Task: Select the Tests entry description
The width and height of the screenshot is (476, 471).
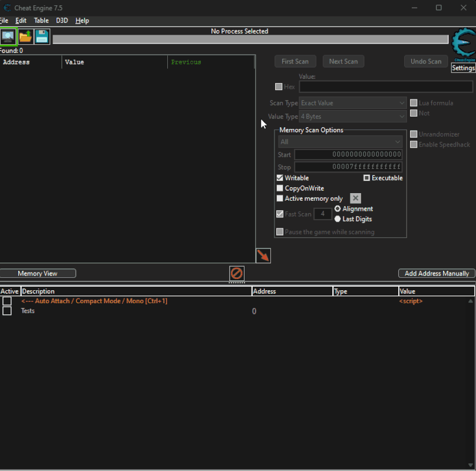Action: [x=28, y=311]
